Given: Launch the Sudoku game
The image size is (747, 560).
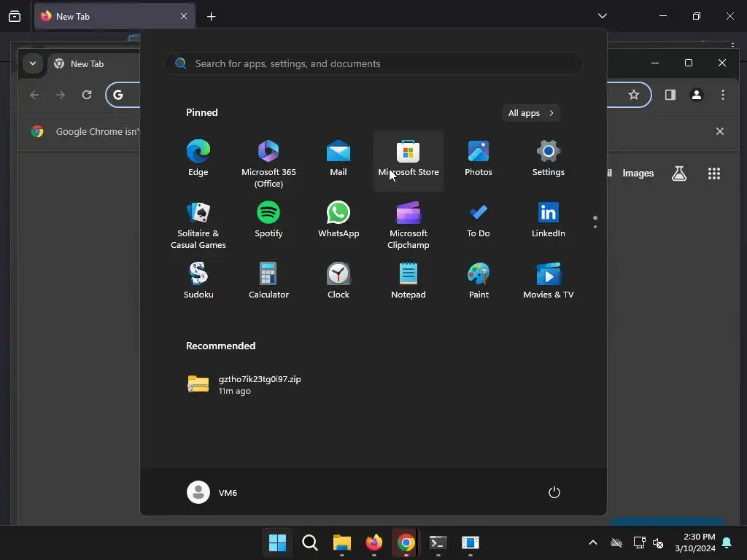Looking at the screenshot, I should click(x=198, y=281).
